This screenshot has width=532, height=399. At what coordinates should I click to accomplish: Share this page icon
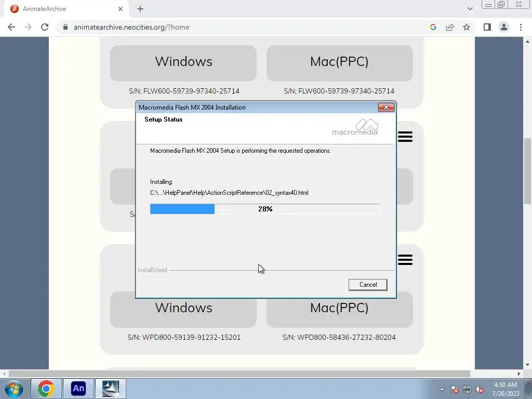pyautogui.click(x=450, y=27)
